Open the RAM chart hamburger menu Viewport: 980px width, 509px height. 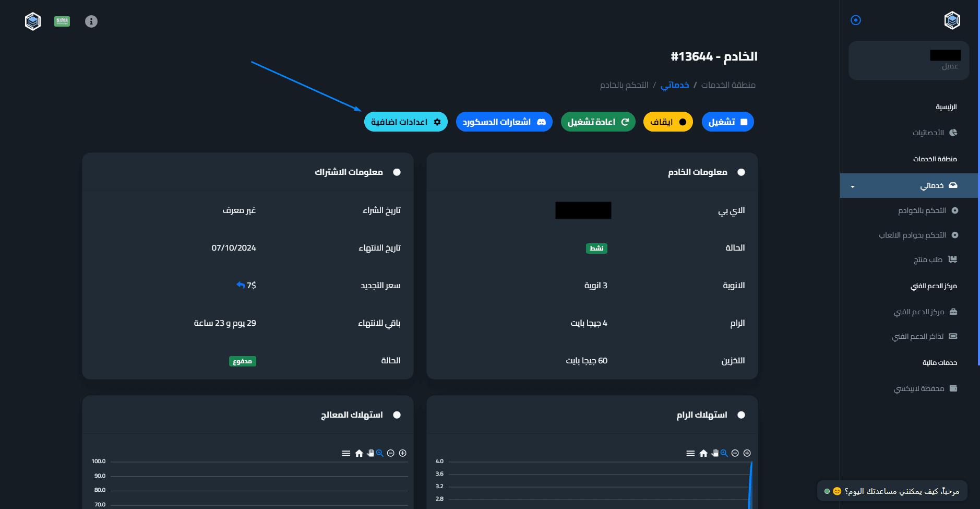point(690,453)
